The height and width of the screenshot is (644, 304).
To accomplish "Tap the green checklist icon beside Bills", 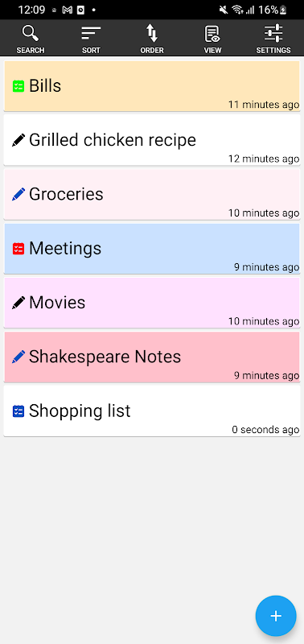I will pos(18,86).
